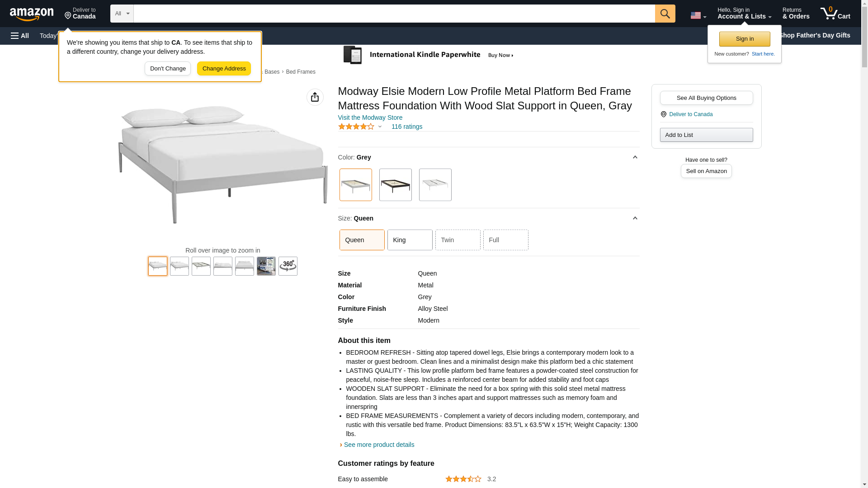Open the All hamburger menu
The width and height of the screenshot is (868, 488).
(x=20, y=36)
